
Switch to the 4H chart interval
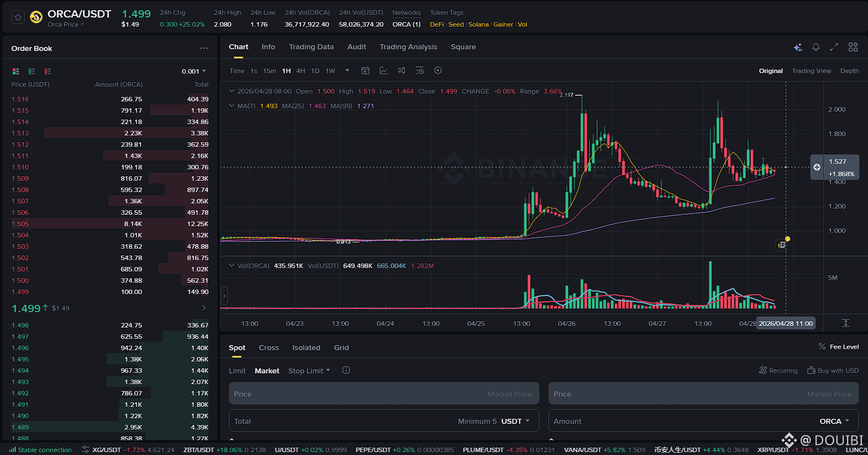[x=300, y=71]
